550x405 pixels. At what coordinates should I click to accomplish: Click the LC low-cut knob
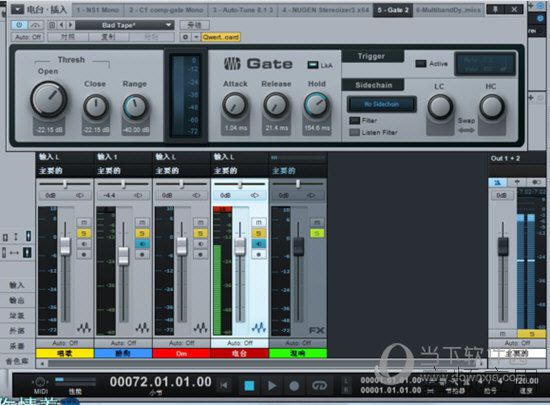[440, 107]
